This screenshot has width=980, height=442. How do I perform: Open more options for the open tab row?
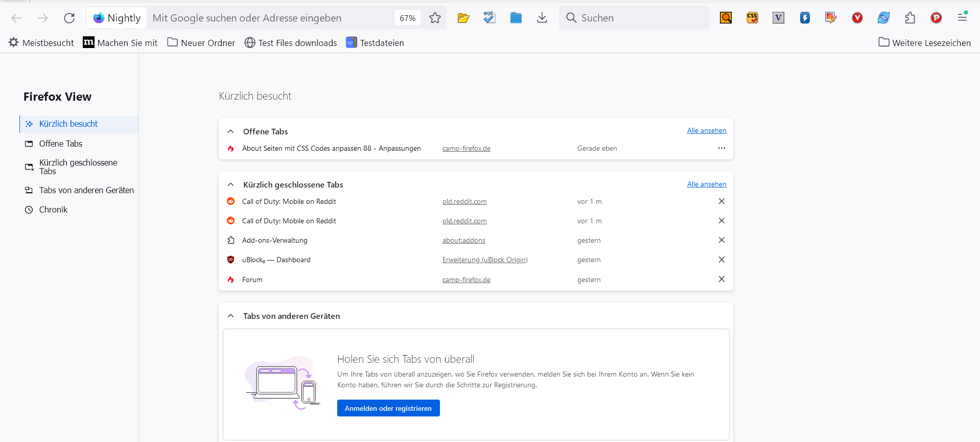(721, 148)
